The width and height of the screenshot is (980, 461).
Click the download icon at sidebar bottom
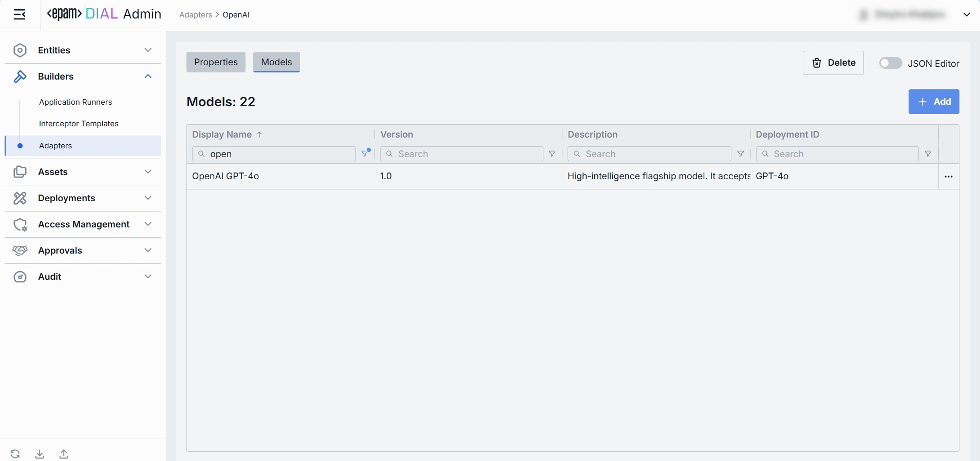pyautogui.click(x=40, y=454)
